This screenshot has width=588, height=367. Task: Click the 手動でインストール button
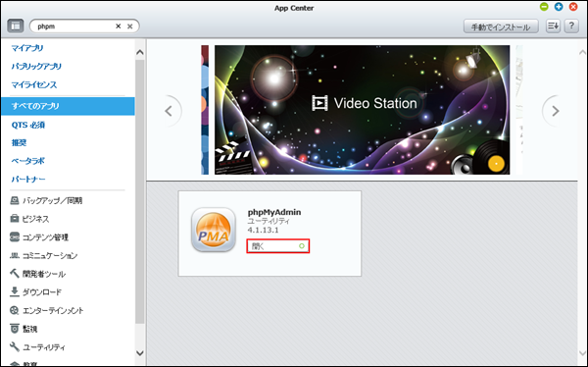[x=501, y=26]
